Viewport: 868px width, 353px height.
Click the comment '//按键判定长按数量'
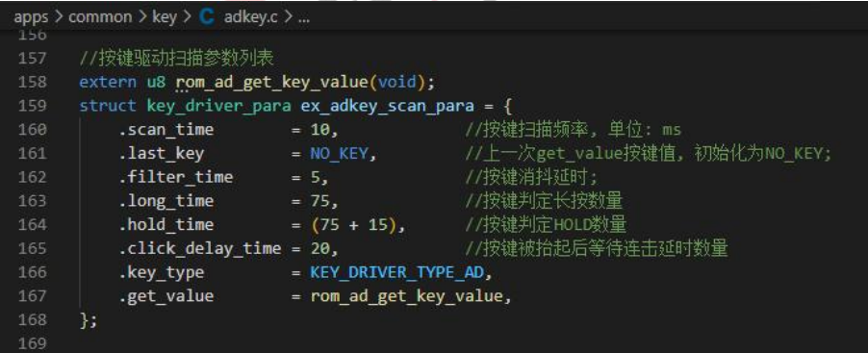point(544,201)
